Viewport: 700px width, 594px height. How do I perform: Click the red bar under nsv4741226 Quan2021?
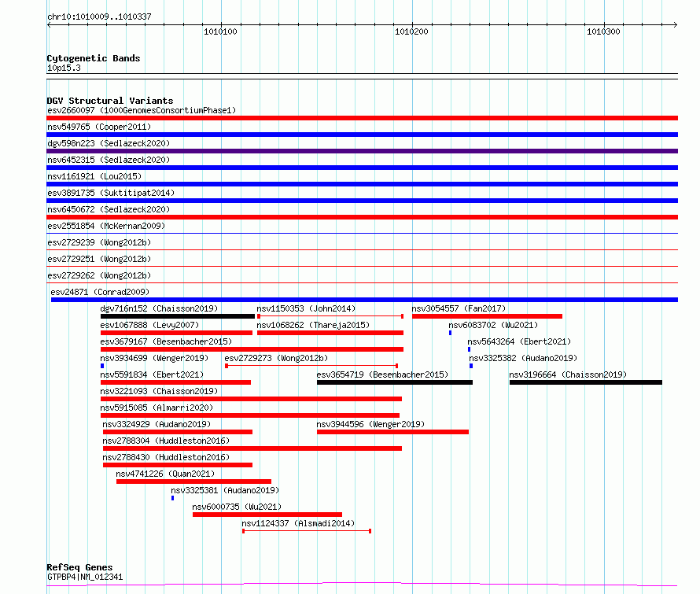point(193,481)
